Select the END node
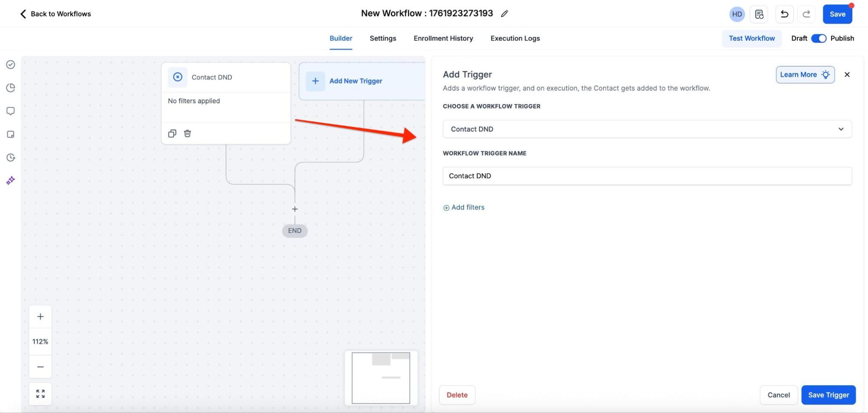The width and height of the screenshot is (868, 413). (x=295, y=231)
